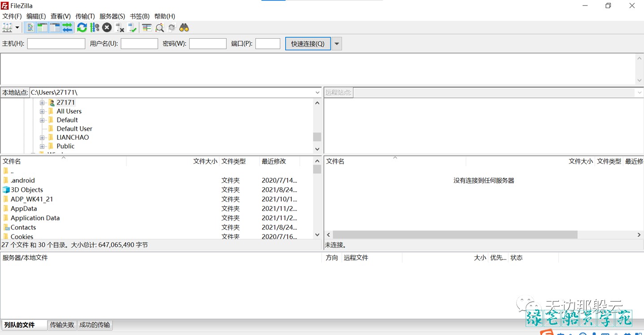Click the 快速连接(Q) button
The image size is (644, 335).
[308, 44]
